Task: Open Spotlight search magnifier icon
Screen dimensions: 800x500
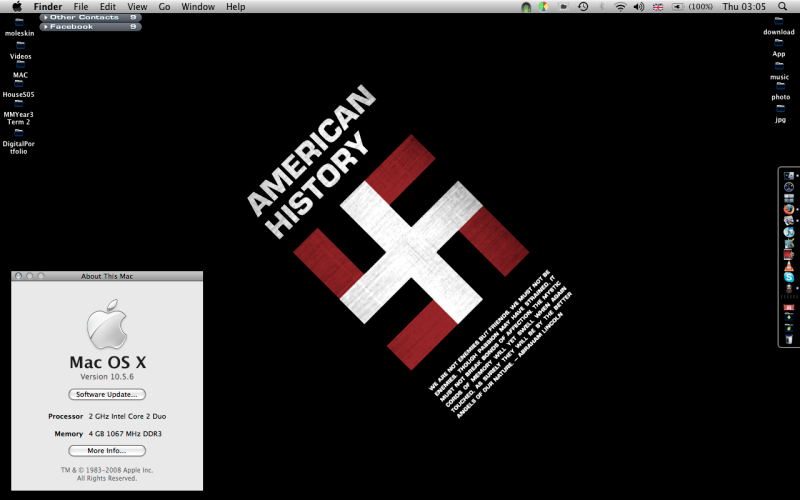Action: click(x=782, y=7)
